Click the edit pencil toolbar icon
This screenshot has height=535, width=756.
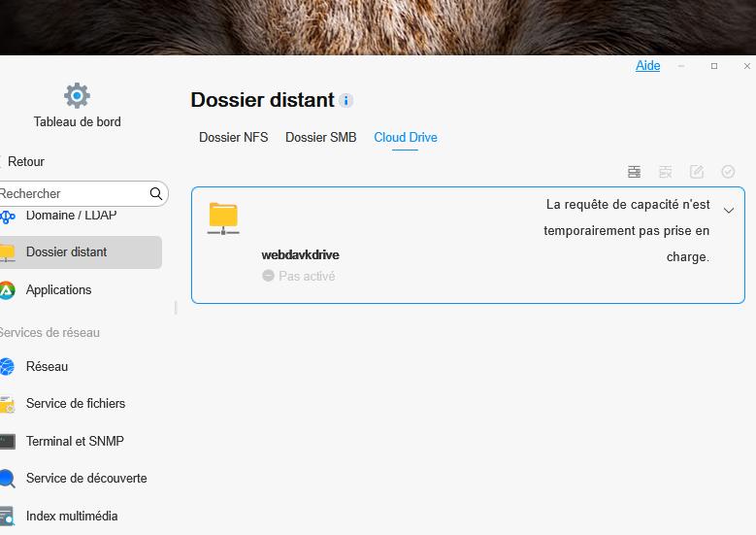tap(697, 172)
